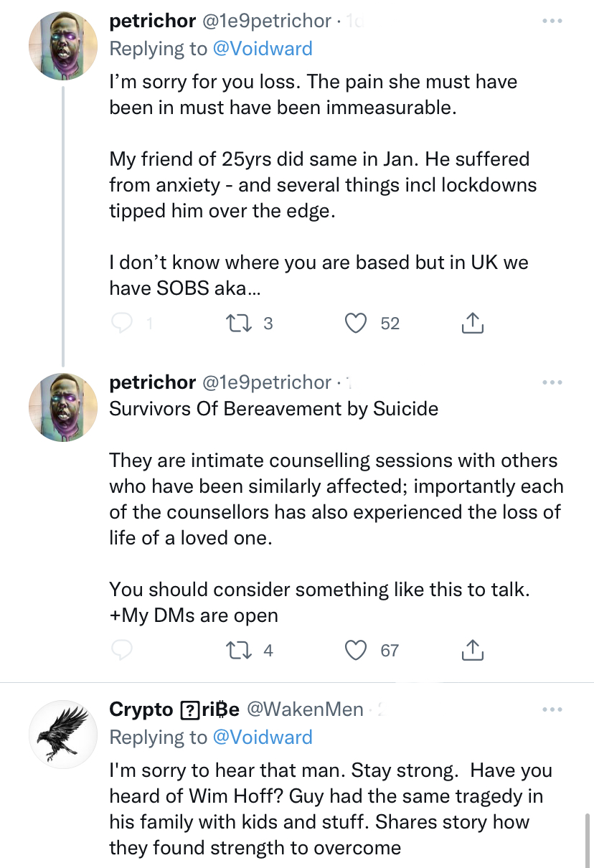Open petrichor's profile name on first tweet
This screenshot has width=594, height=868.
152,22
